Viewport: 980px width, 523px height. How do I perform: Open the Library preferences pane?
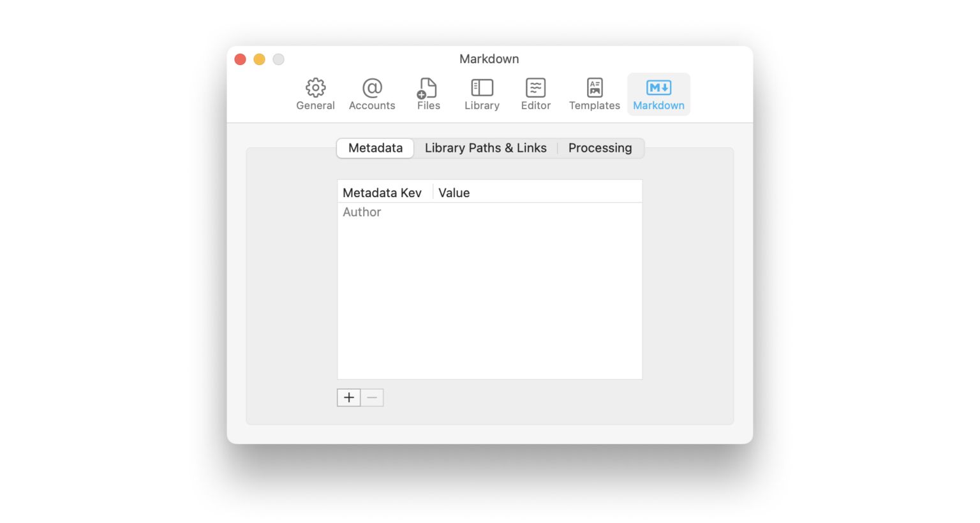[x=482, y=94]
